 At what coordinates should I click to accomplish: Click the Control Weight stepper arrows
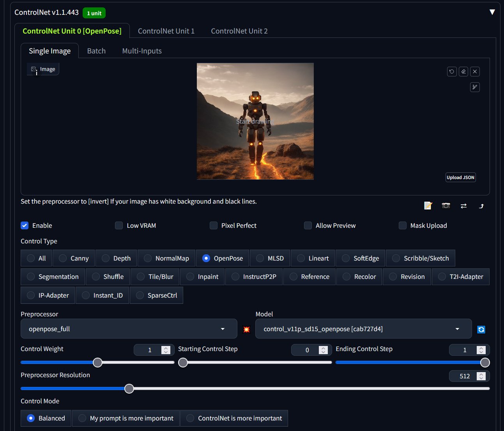coord(166,350)
